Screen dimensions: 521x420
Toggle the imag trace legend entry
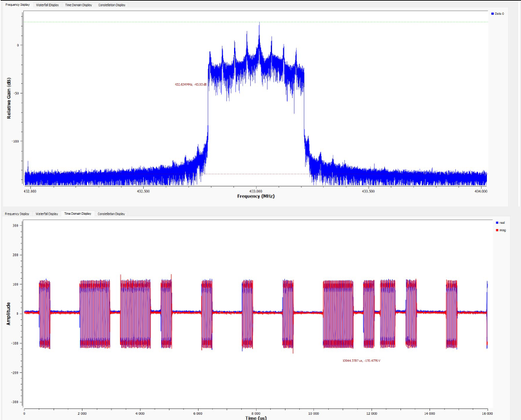(501, 230)
